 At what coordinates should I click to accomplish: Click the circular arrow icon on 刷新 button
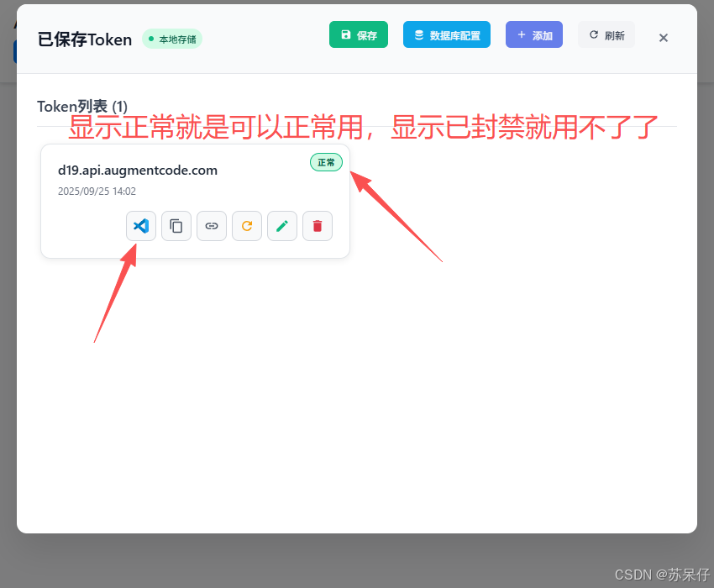[x=593, y=34]
